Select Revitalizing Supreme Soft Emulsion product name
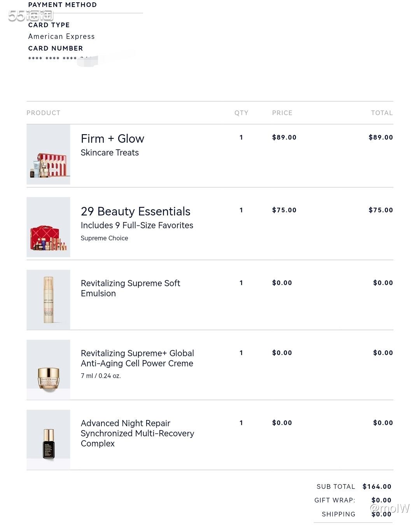Screen dimensions: 420x525 pos(130,288)
